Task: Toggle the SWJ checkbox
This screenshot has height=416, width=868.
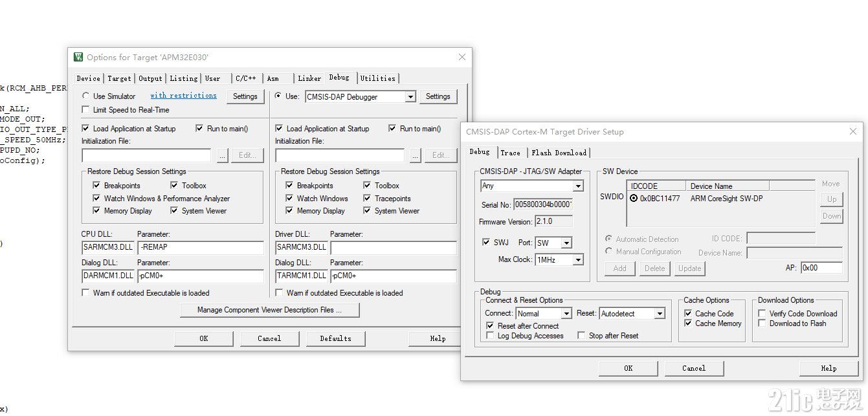Action: 487,243
